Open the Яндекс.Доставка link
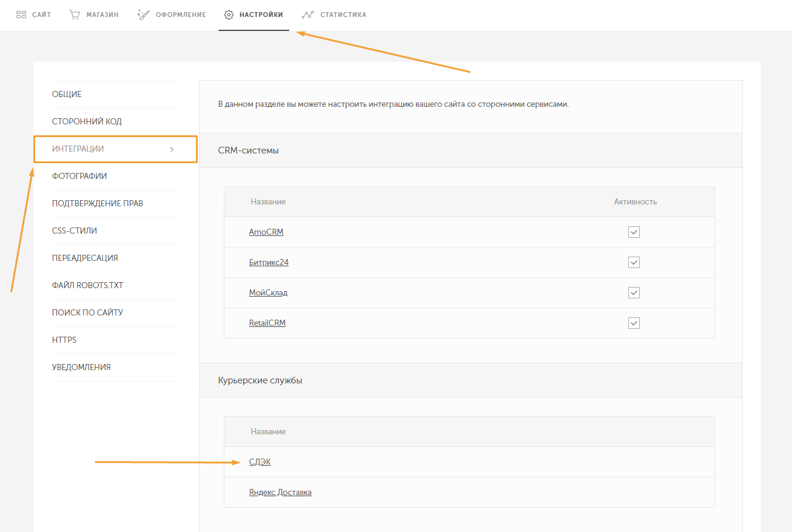 pos(280,493)
